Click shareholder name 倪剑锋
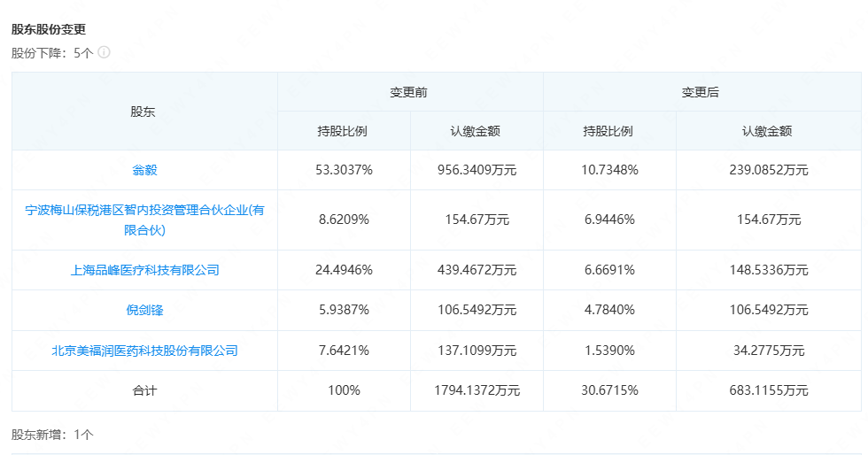 click(144, 310)
